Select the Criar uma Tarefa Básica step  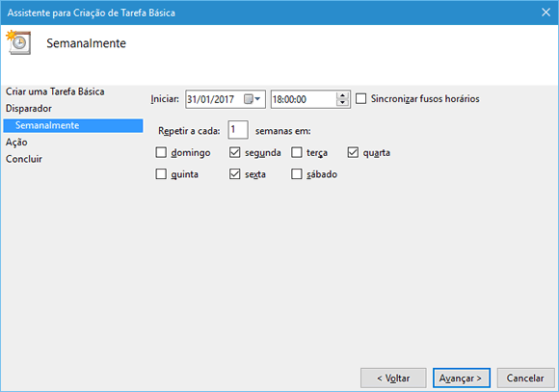tap(55, 91)
